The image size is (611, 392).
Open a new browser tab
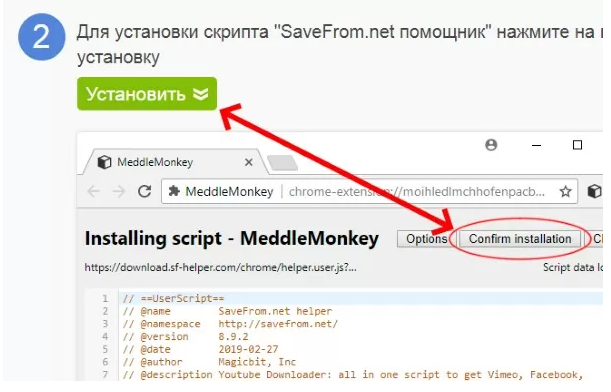pyautogui.click(x=283, y=163)
